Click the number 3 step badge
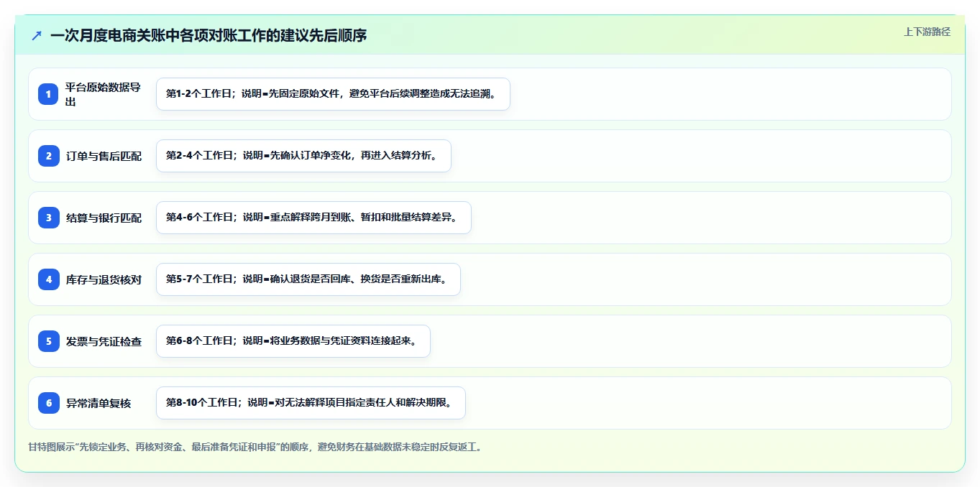Viewport: 980px width, 487px height. pos(49,218)
